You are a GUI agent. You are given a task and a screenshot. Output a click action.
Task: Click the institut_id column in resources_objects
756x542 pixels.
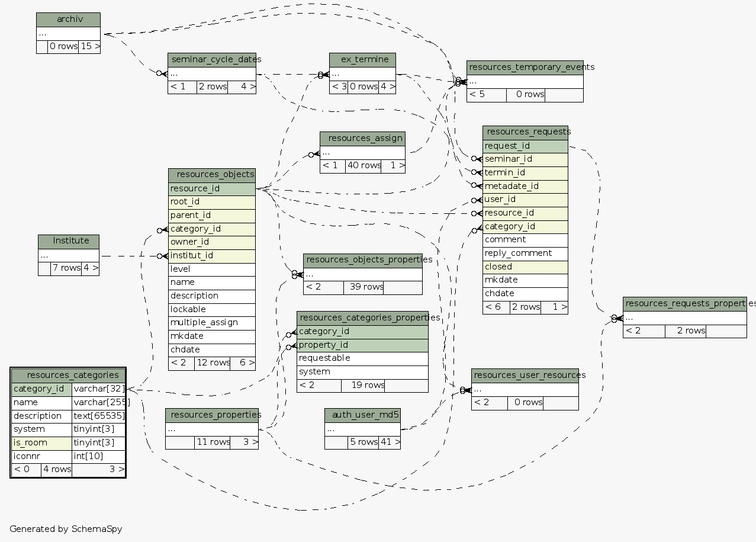coord(212,256)
